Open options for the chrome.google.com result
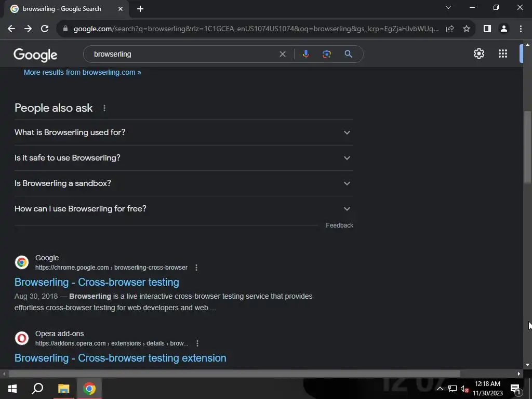This screenshot has height=399, width=532. (196, 268)
